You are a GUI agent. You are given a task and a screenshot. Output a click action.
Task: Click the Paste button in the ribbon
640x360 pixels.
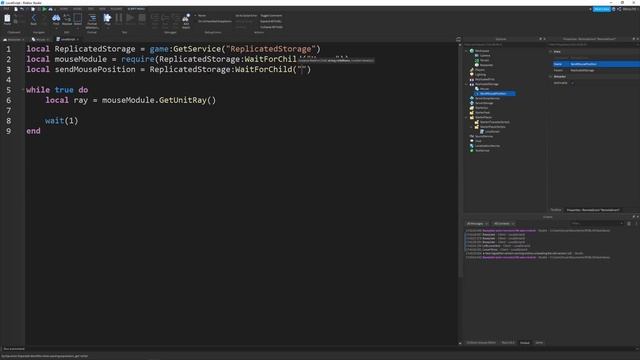(7, 19)
